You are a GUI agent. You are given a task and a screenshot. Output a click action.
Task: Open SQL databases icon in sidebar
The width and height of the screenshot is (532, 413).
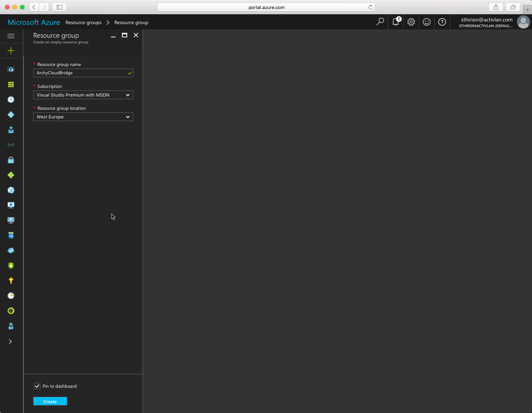coord(11,235)
